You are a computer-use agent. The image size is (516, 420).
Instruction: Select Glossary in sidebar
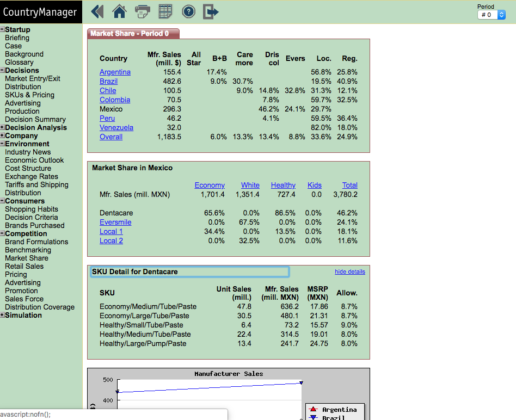(x=19, y=62)
